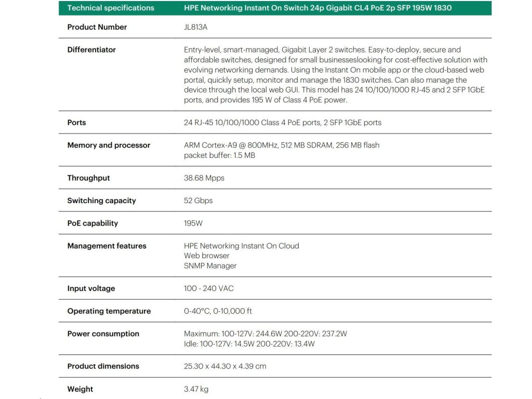Click the operating temperature 0-40°C value
Viewport: 532px width, 399px height.
pyautogui.click(x=218, y=311)
